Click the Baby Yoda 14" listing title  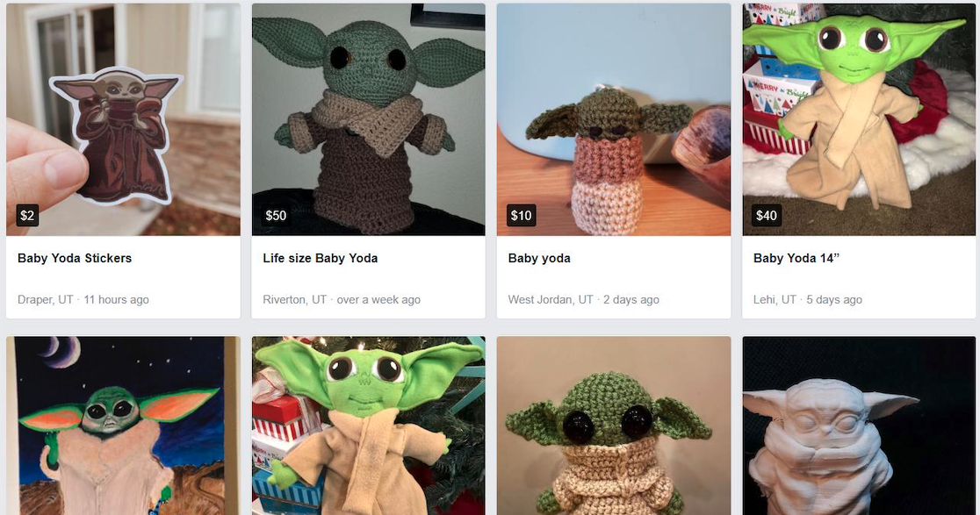click(x=796, y=258)
